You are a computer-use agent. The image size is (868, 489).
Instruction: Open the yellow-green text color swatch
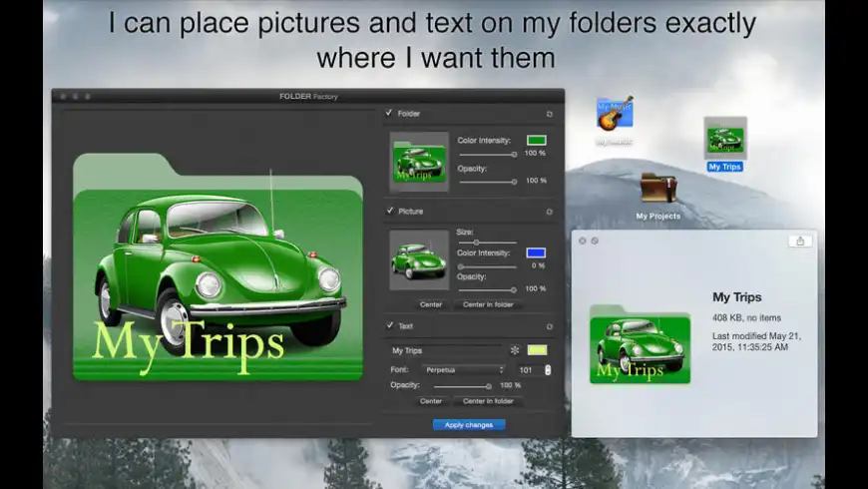pyautogui.click(x=537, y=350)
